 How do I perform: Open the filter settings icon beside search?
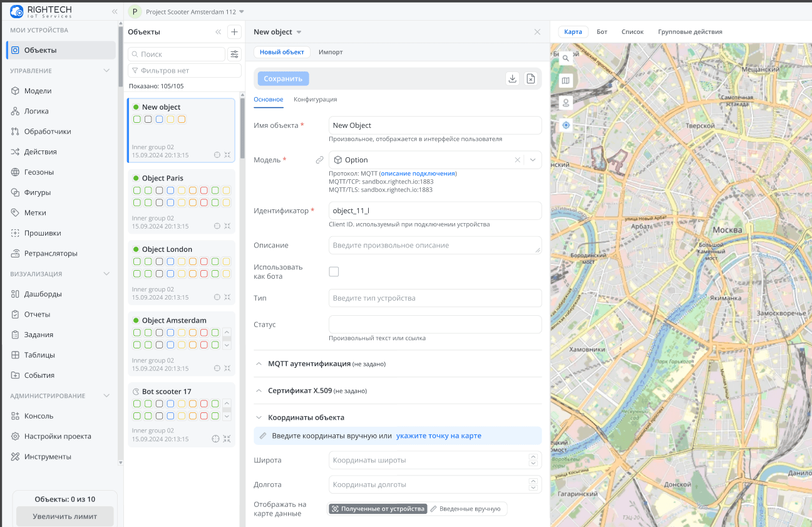[x=234, y=55]
